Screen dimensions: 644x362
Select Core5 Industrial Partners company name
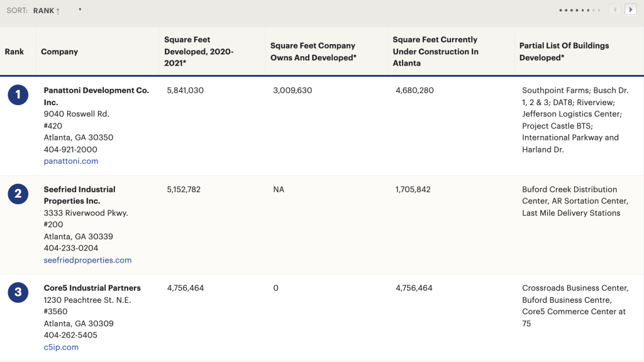92,288
